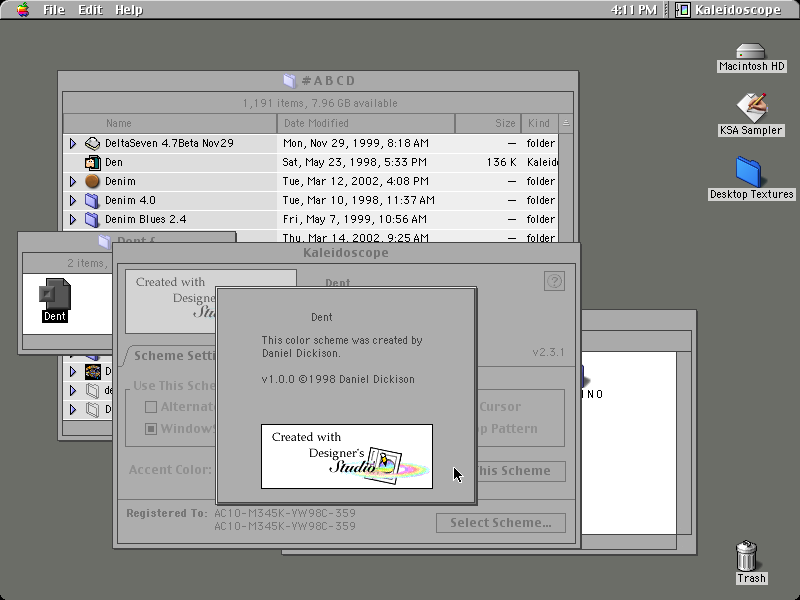Click the date 'Fri, May 7, 1999, 10:56 AM'
Viewport: 800px width, 600px height.
[x=355, y=219]
